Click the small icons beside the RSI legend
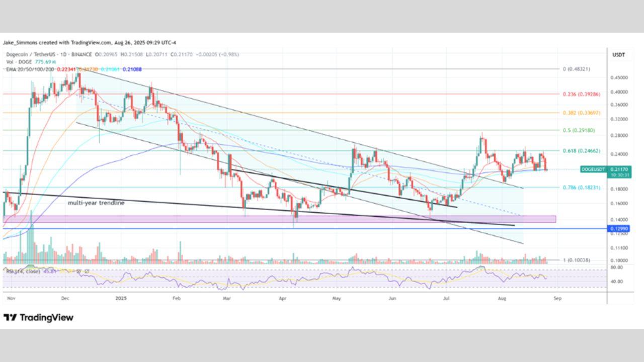 83,271
